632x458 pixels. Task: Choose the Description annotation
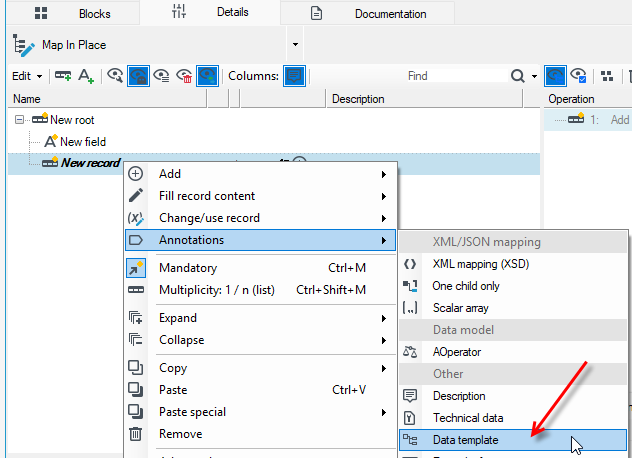click(x=514, y=396)
